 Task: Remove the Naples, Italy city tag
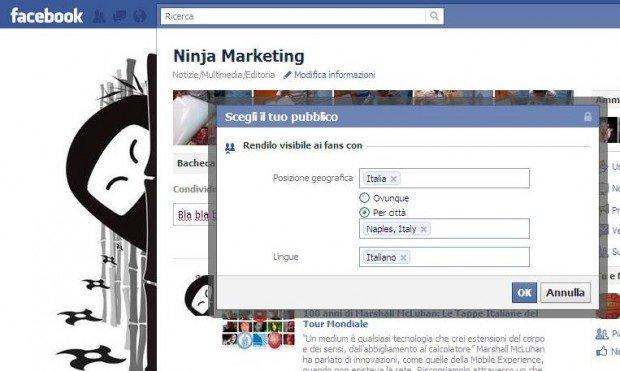423,229
